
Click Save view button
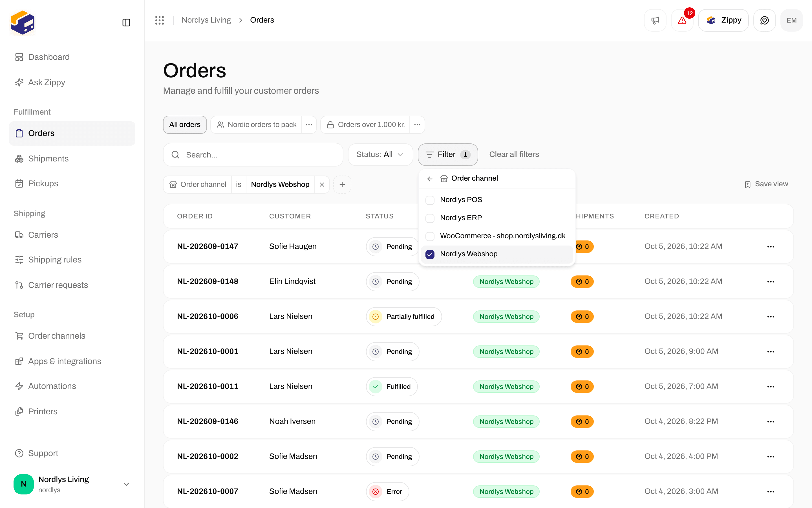(x=766, y=184)
